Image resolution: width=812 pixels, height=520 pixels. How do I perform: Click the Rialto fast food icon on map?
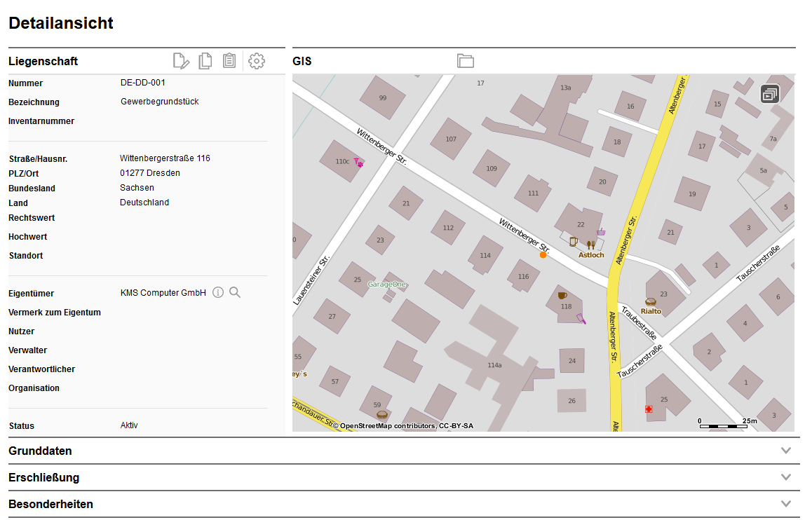(650, 302)
